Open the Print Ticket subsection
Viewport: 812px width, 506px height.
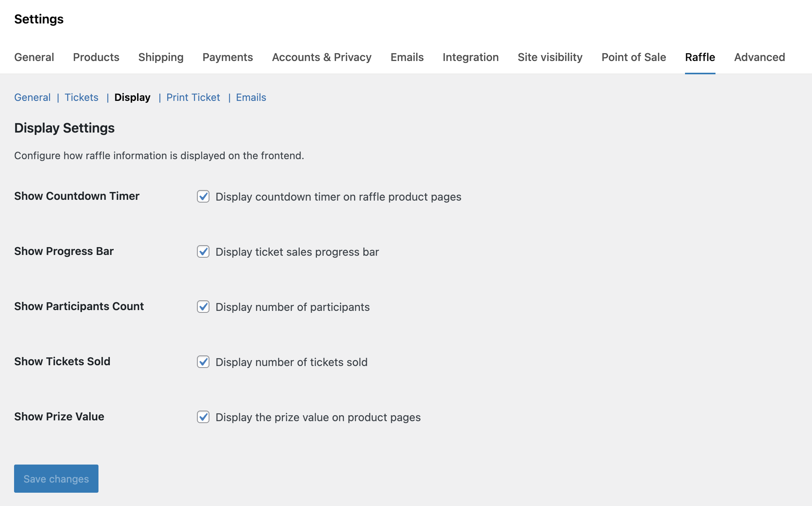[x=193, y=97]
